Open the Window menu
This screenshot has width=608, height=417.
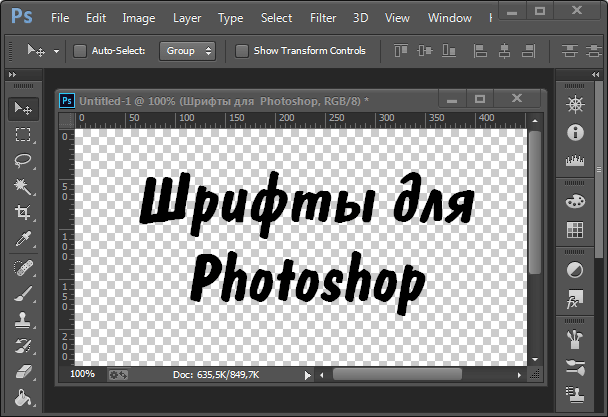pos(449,18)
